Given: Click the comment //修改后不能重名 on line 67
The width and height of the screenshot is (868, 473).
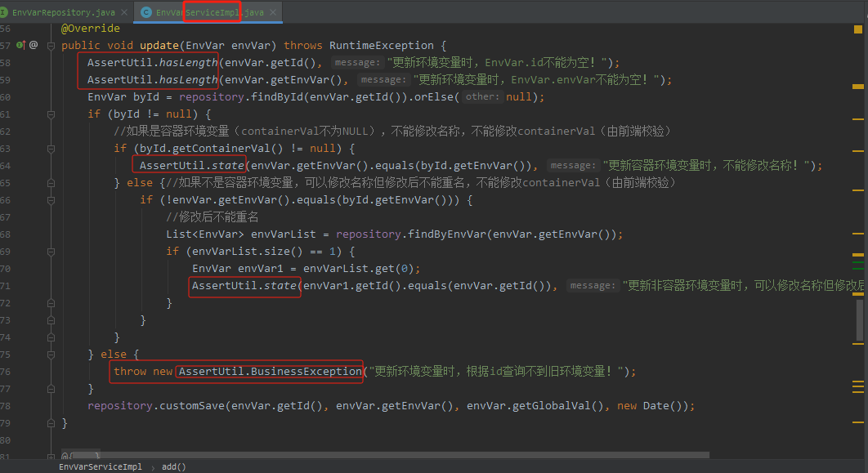Looking at the screenshot, I should (212, 216).
